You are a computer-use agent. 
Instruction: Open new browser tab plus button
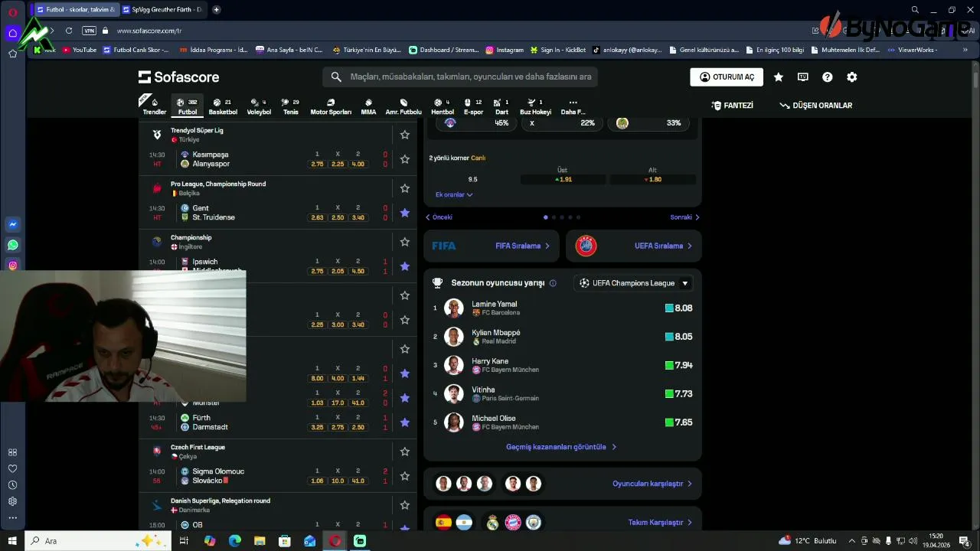(217, 9)
